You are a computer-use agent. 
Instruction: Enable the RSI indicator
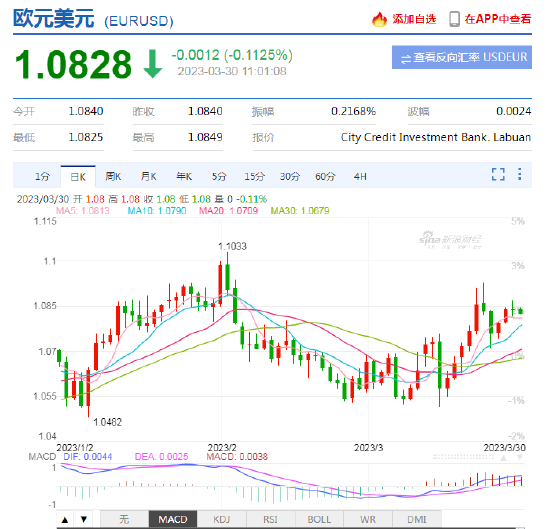tap(270, 520)
